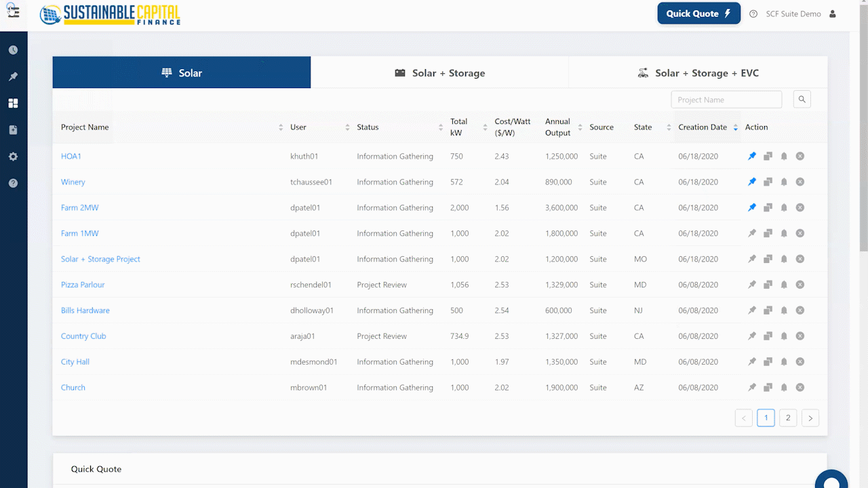Screen dimensions: 868x488
Task: Open the SCF Suite Demo user menu
Action: [x=800, y=14]
